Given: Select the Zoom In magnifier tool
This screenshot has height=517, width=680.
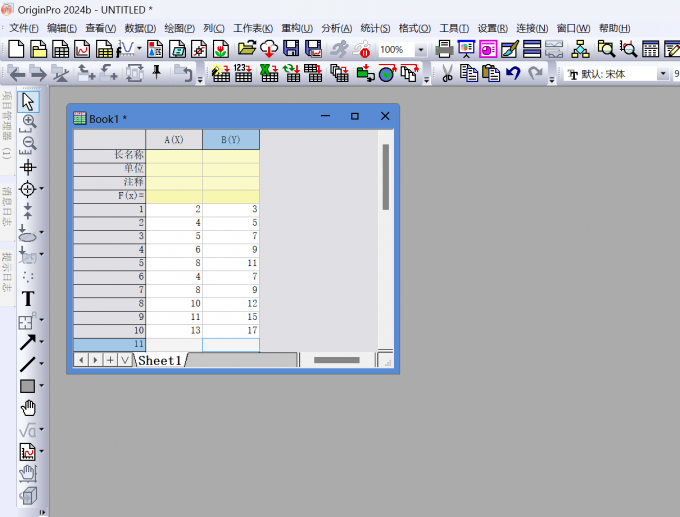Looking at the screenshot, I should pos(28,123).
